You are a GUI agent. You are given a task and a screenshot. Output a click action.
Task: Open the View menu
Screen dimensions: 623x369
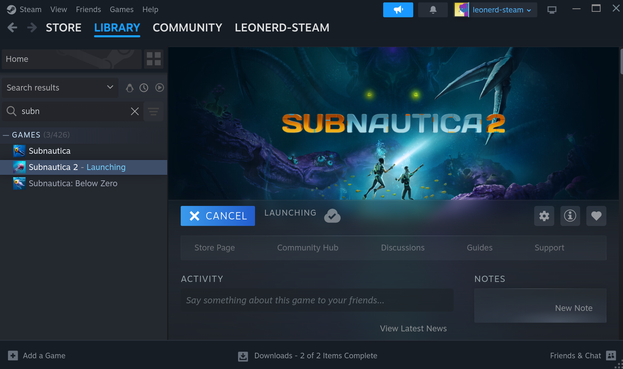[58, 9]
